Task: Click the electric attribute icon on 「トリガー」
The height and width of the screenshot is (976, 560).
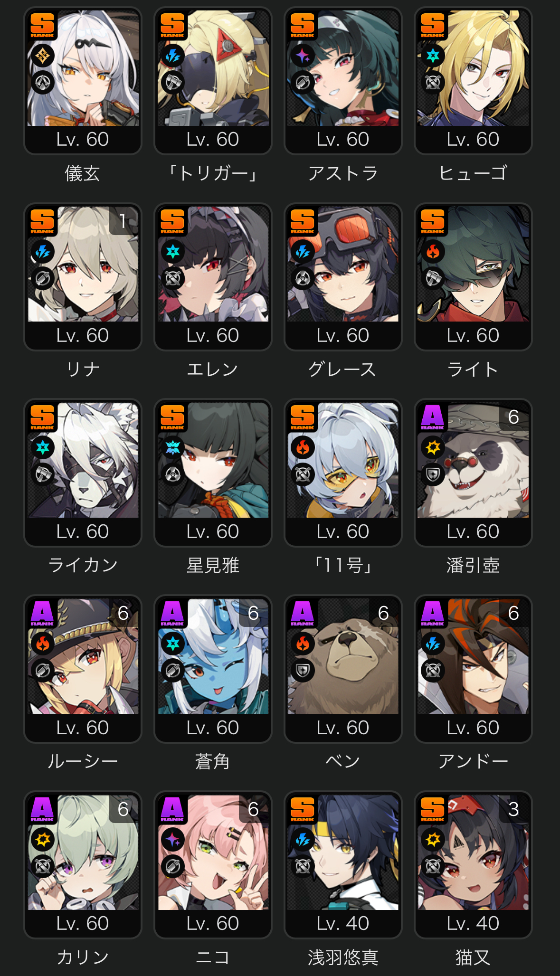Action: 173,56
